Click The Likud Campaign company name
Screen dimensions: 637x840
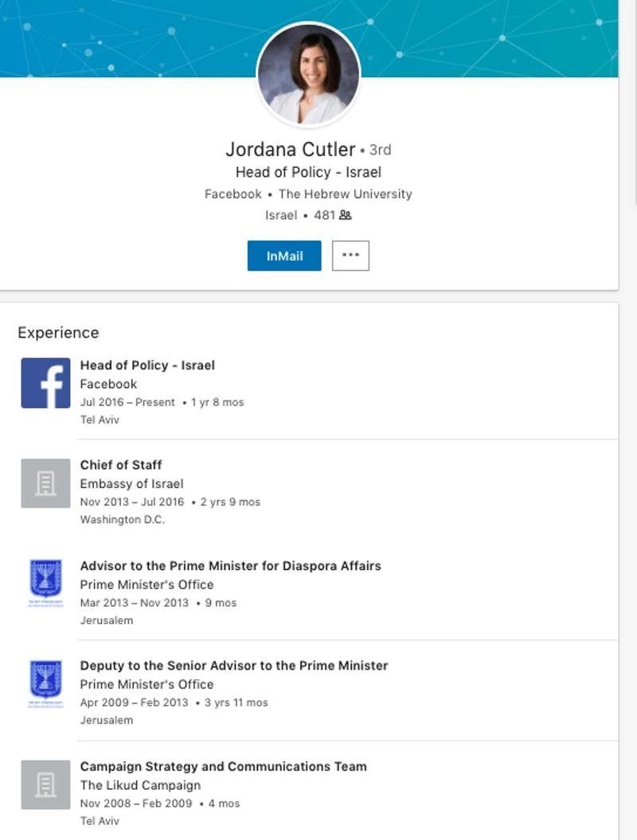[140, 785]
